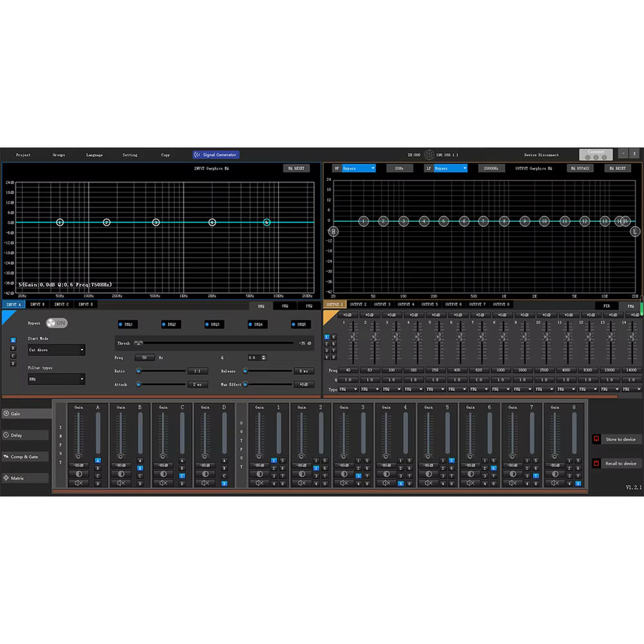Adjust the Thresh slider handle

coord(138,343)
